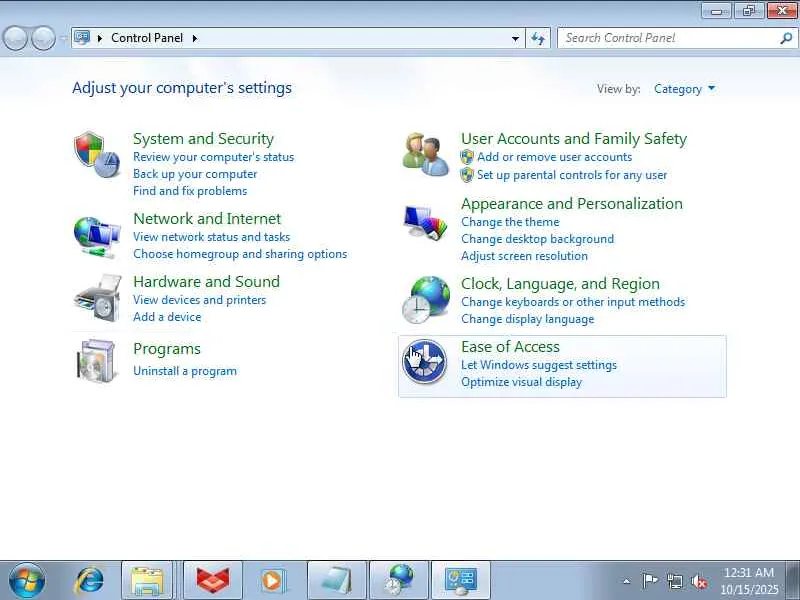The width and height of the screenshot is (800, 600).
Task: Click the Control Panel breadcrumb
Action: pyautogui.click(x=147, y=38)
